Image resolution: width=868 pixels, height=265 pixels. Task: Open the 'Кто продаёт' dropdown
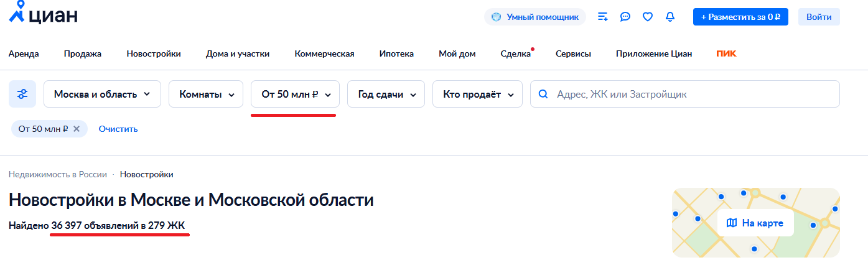click(477, 94)
